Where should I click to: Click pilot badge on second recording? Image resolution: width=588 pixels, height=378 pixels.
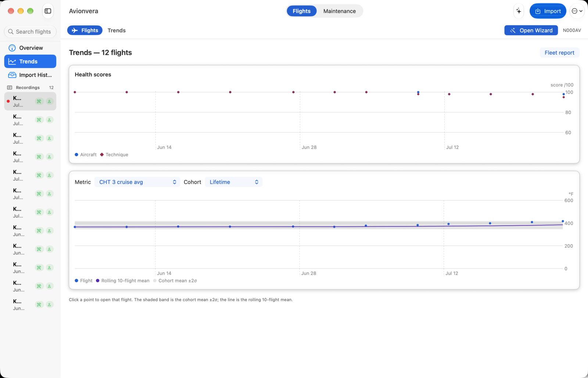[49, 120]
